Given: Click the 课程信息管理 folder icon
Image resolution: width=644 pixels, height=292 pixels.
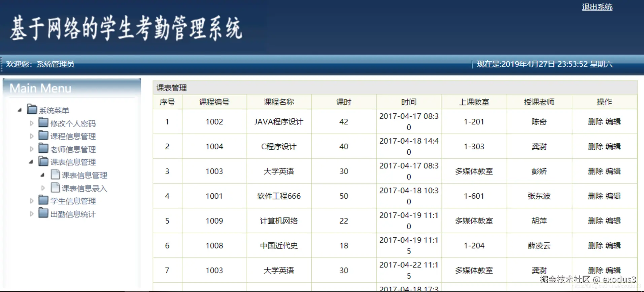Looking at the screenshot, I should click(43, 135).
